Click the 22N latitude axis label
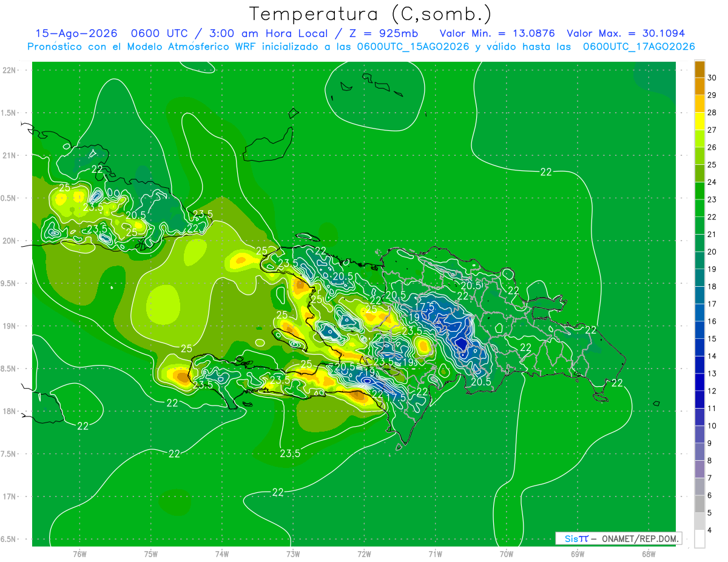Screen dimensions: 728x562 tap(9, 70)
